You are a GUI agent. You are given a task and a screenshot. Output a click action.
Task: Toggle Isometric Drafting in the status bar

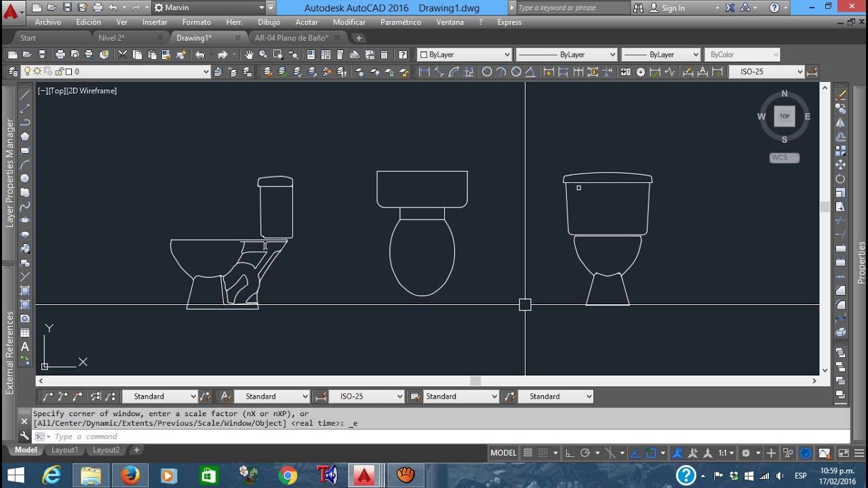(610, 453)
